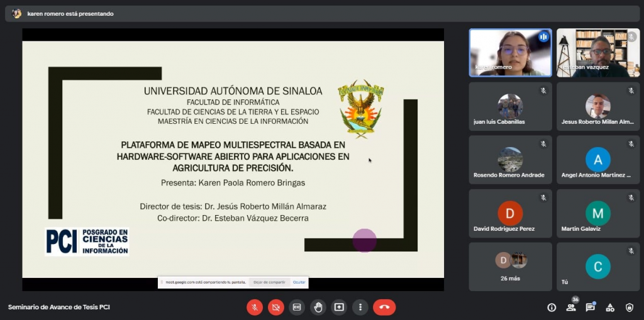Select Angel Antonio Martínez tile
Image resolution: width=644 pixels, height=320 pixels.
[598, 160]
